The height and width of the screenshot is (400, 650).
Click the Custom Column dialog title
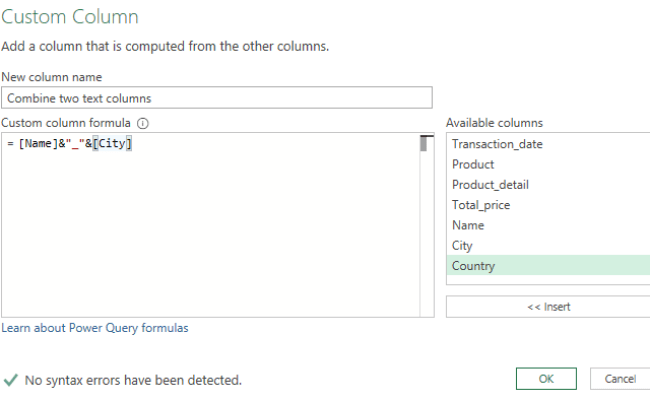click(x=70, y=17)
